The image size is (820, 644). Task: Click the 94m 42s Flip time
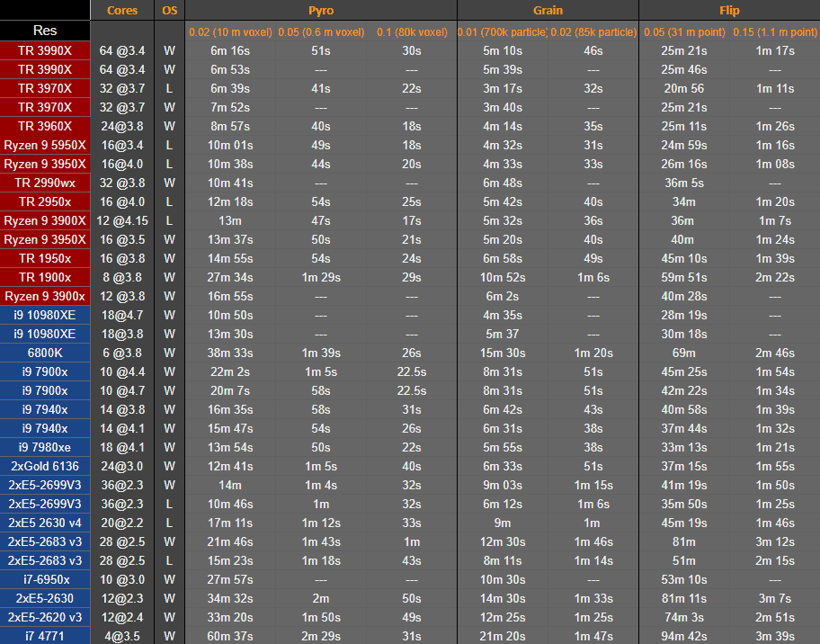[x=684, y=636]
